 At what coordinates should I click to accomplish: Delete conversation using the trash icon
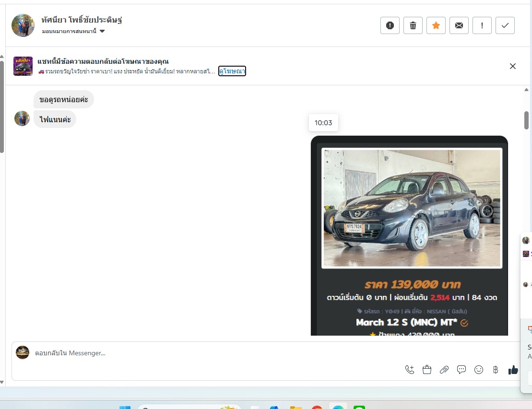(413, 25)
